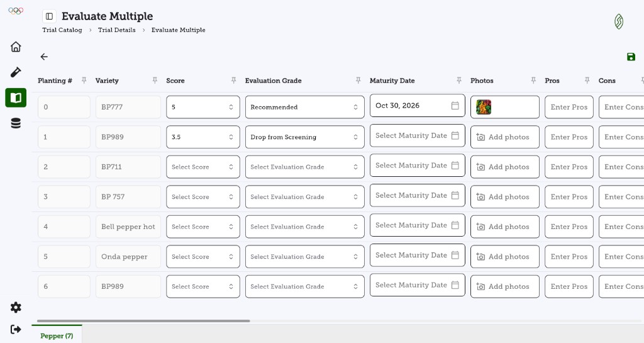
Task: Pin the Score column
Action: (234, 81)
